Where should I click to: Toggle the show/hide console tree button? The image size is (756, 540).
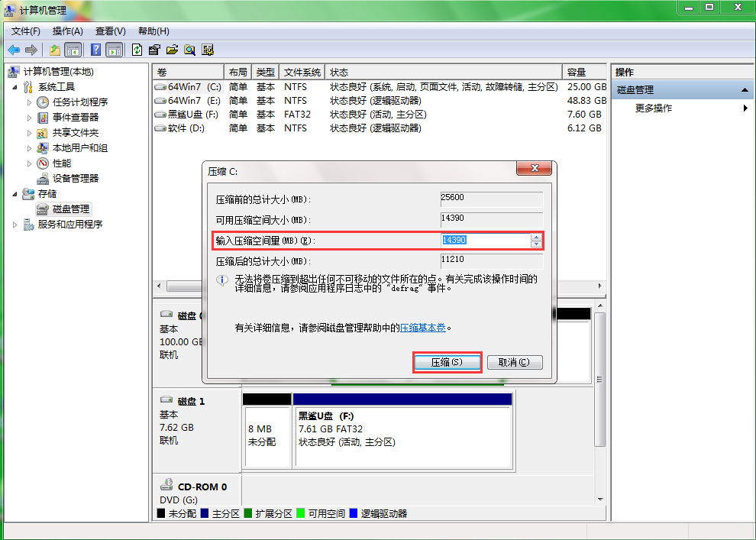tap(73, 50)
